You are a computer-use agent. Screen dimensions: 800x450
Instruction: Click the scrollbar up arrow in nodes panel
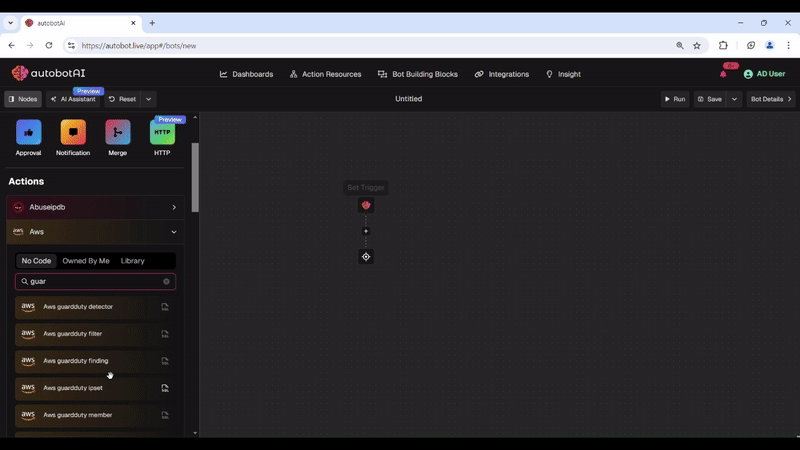pos(195,117)
